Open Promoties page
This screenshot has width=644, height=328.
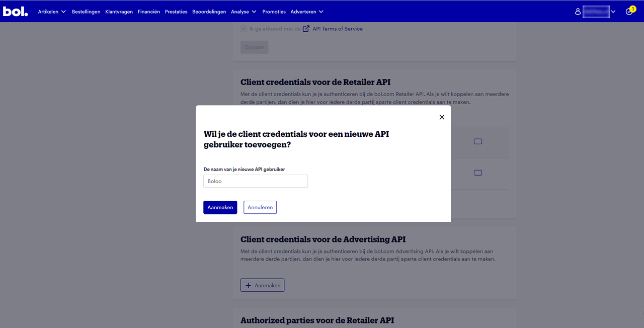274,12
